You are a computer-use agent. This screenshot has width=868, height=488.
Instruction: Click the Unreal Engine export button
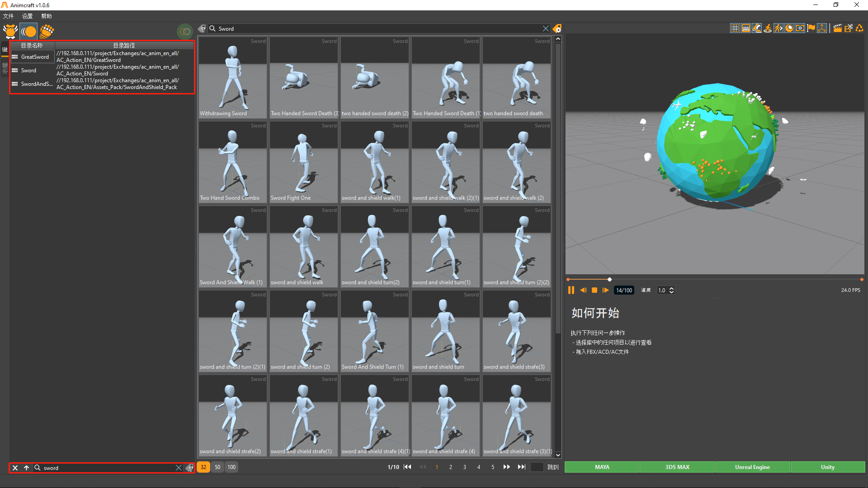pyautogui.click(x=752, y=467)
